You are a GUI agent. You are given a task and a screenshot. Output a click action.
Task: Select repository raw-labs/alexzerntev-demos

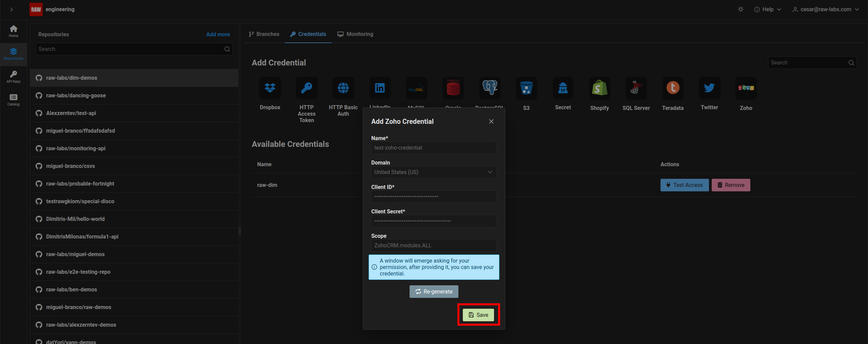pos(134,325)
